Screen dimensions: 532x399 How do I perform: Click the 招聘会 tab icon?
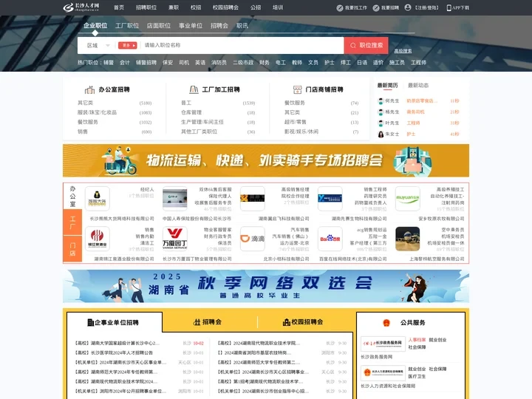[x=197, y=322]
